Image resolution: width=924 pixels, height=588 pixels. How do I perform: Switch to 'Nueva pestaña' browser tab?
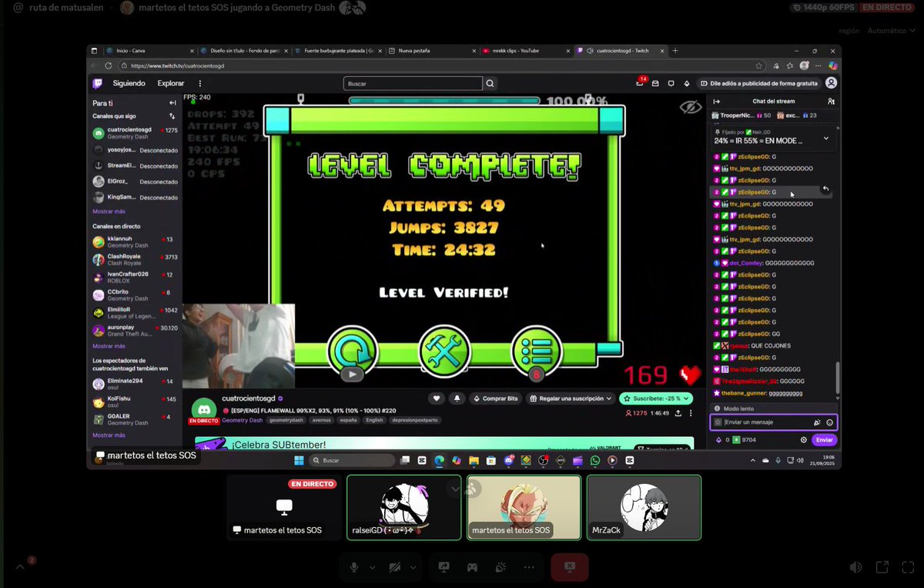(430, 51)
